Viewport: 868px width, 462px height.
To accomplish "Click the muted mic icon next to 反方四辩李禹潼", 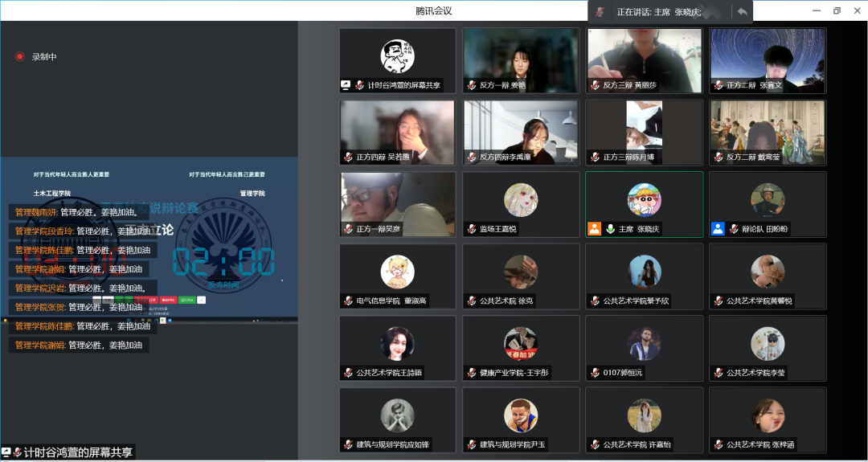I will coord(471,157).
